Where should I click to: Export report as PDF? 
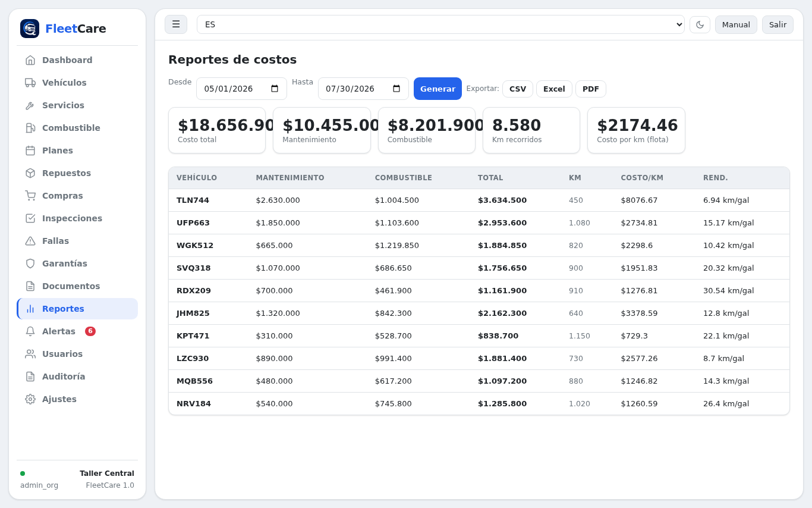pyautogui.click(x=591, y=89)
